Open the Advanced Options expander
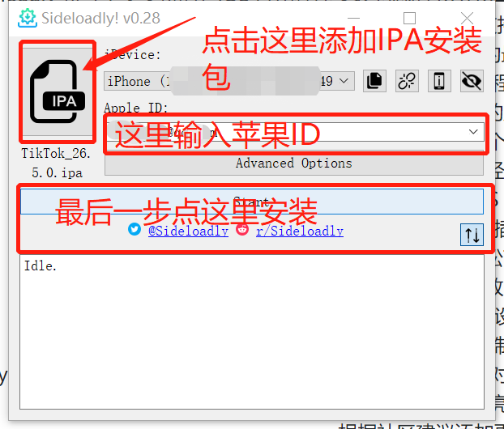 tap(294, 164)
